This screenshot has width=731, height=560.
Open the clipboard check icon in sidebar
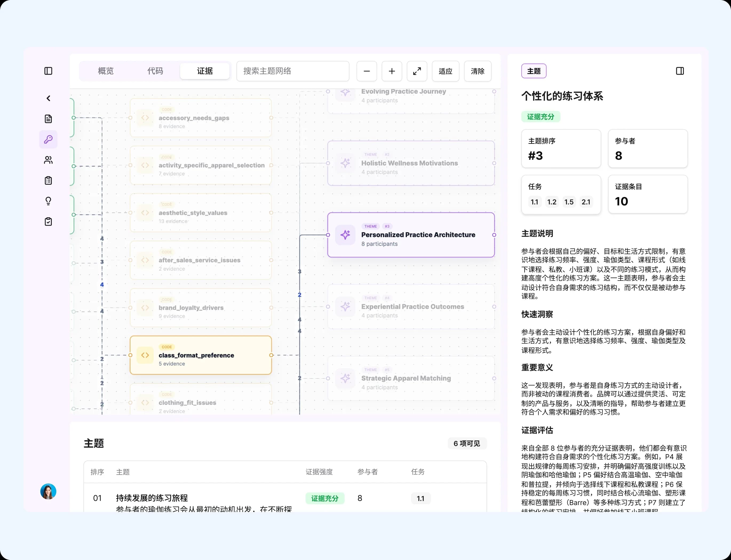(x=48, y=222)
